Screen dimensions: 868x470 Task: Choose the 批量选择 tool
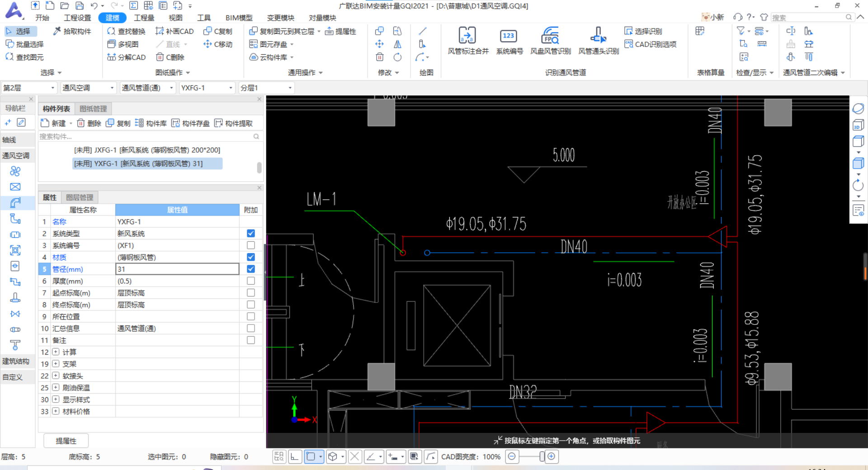point(25,44)
